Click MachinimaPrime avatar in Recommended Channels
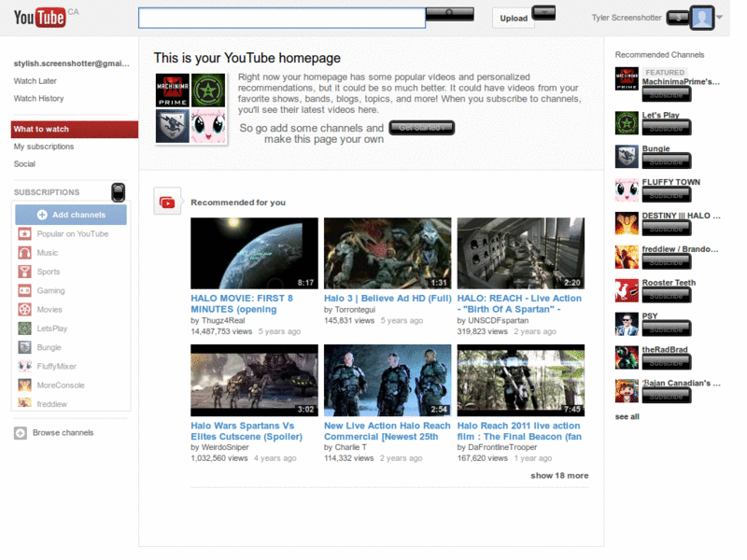The image size is (747, 560). [627, 78]
